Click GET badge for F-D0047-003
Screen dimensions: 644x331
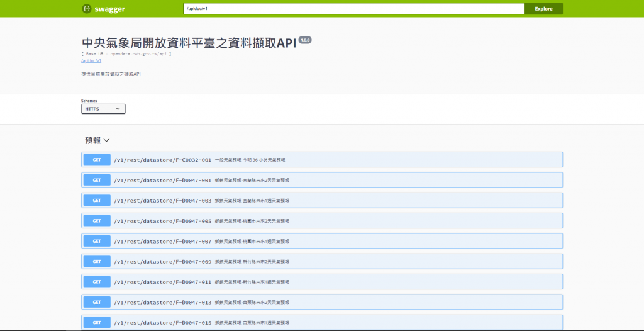click(97, 200)
